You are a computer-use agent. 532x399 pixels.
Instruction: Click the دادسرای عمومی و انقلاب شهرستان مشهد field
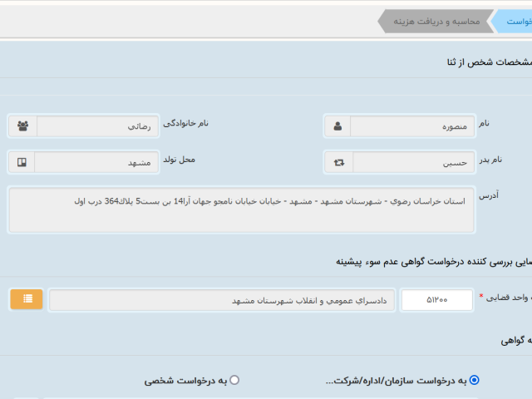221,300
